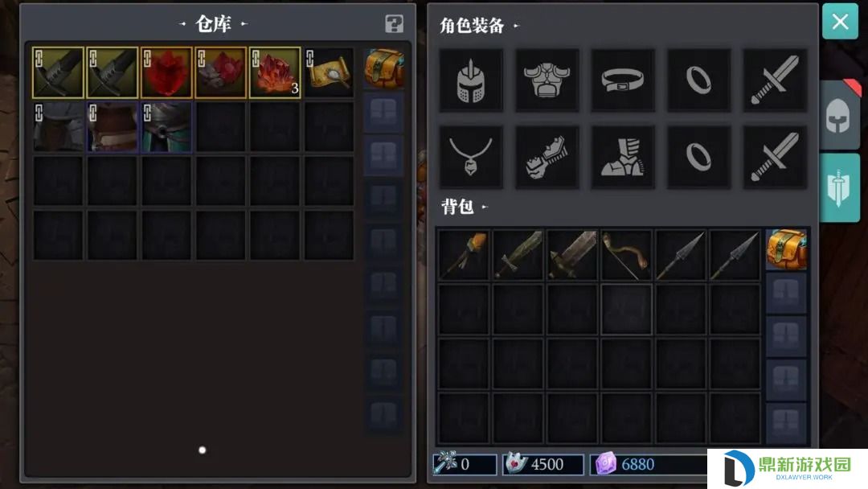Select the belt equipment slot

pos(623,81)
